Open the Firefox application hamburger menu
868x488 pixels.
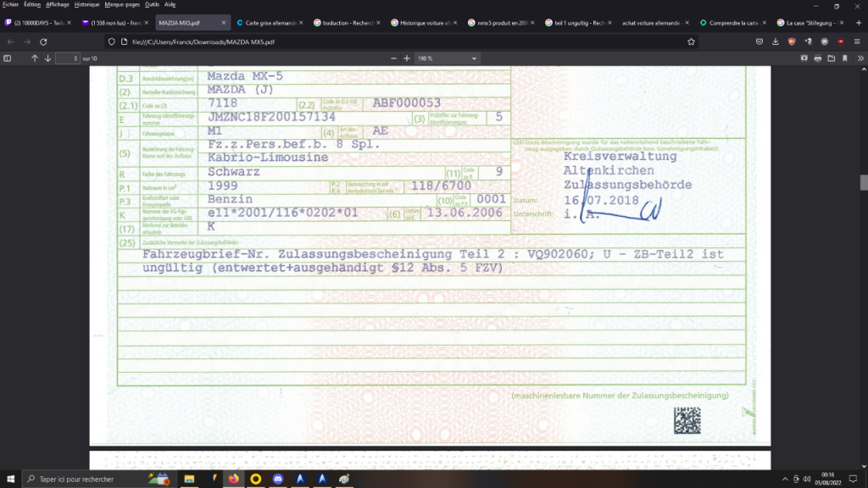click(x=857, y=42)
